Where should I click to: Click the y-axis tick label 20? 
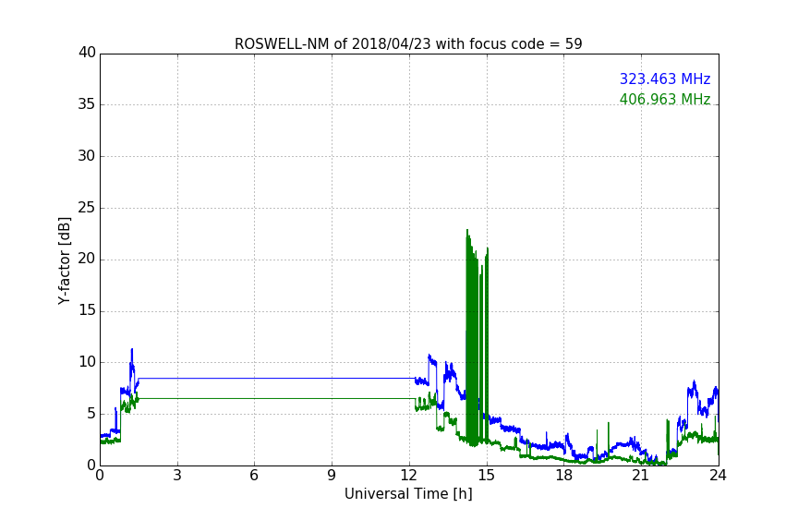point(87,259)
